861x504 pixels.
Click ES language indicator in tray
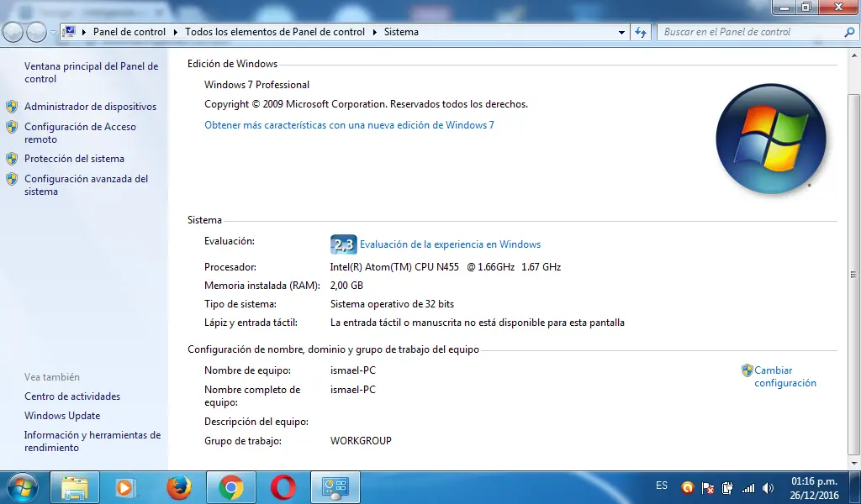click(662, 486)
